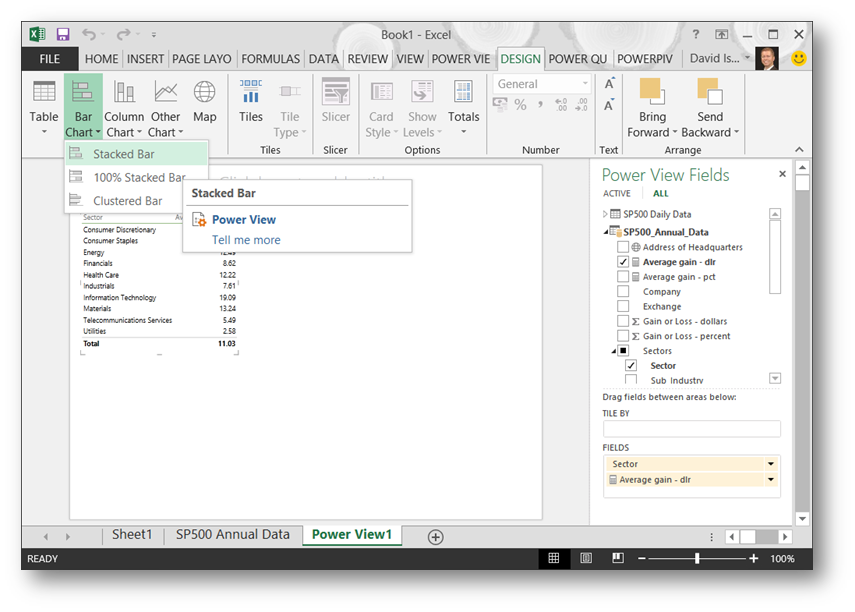Switch to the INSERT ribbon tab
The image size is (855, 612).
click(x=145, y=58)
